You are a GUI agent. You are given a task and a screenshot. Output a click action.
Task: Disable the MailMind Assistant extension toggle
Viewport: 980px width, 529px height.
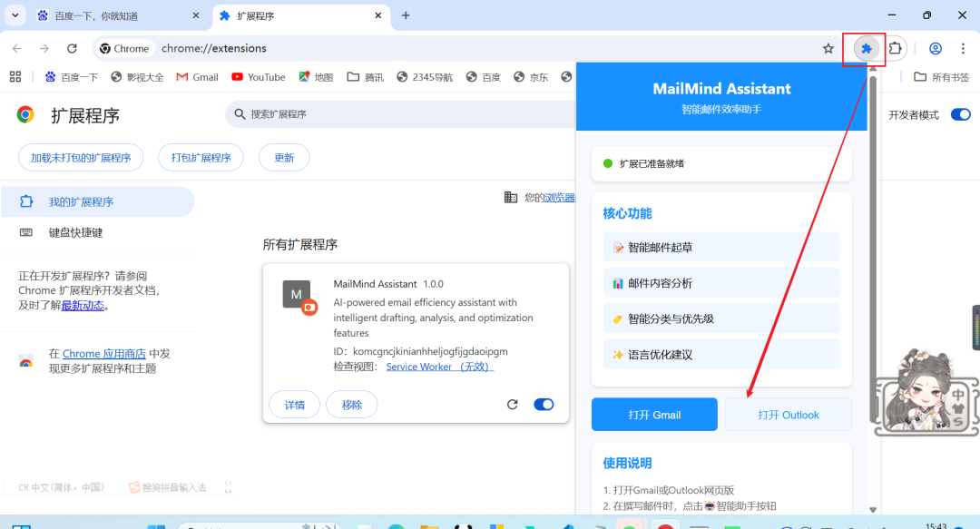544,405
